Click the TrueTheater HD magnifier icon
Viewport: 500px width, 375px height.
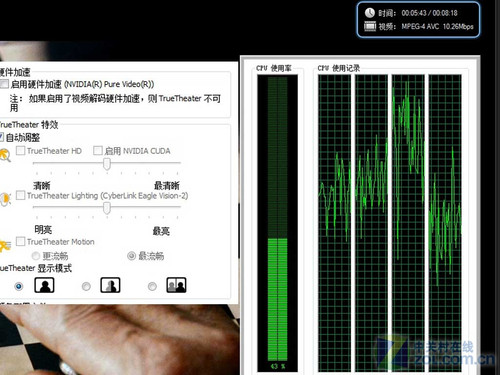(5, 155)
